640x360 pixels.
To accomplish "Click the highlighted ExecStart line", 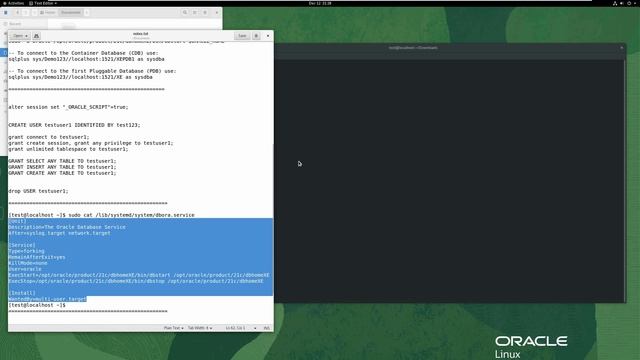I will (x=139, y=275).
